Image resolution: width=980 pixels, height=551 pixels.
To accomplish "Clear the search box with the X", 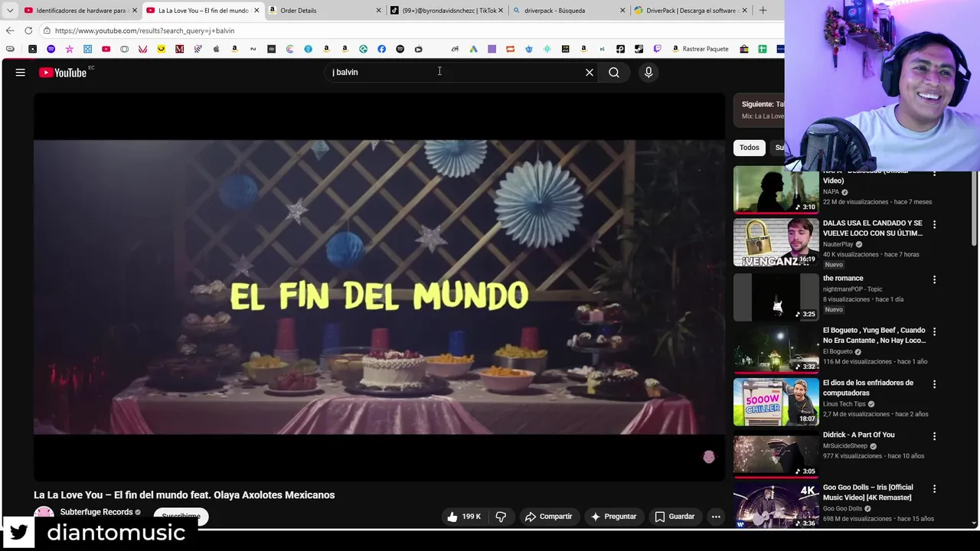I will (590, 72).
